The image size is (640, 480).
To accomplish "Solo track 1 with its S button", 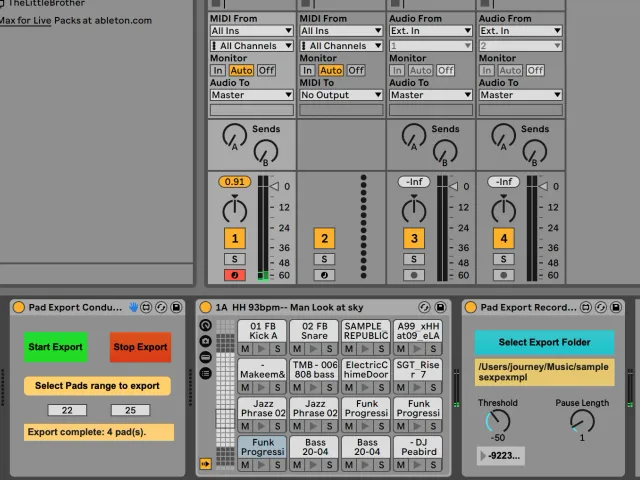I will coord(234,259).
